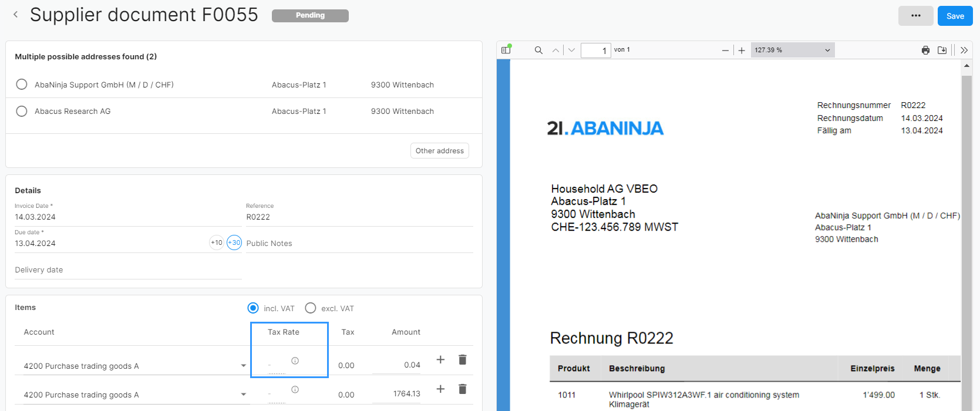
Task: Select AbaNinja Support GmbH address radio button
Action: pyautogui.click(x=22, y=85)
